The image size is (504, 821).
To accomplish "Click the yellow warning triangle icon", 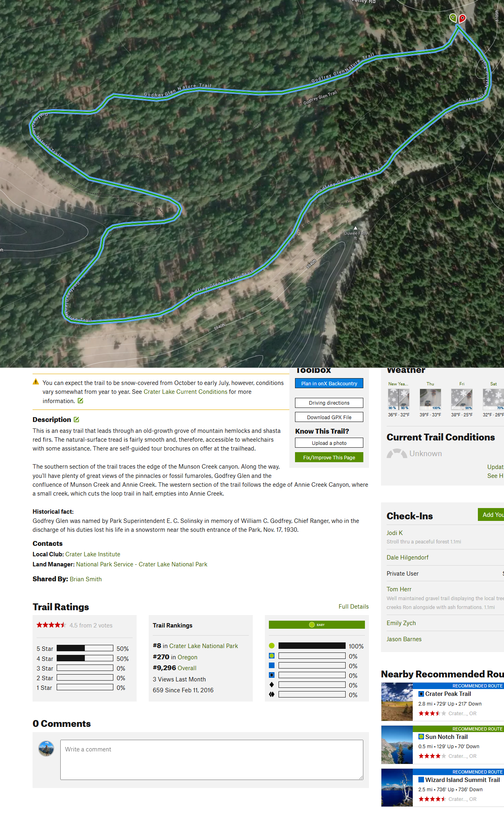I will 36,382.
